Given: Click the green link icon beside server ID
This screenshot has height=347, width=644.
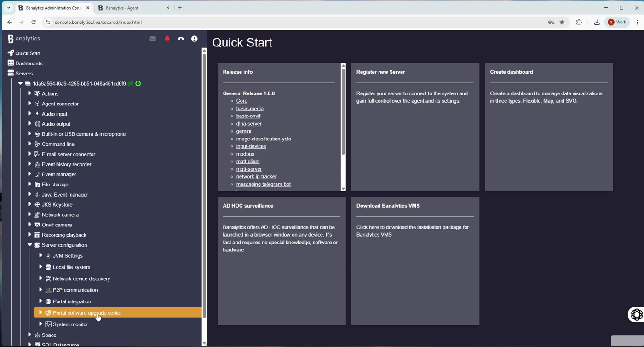Looking at the screenshot, I should (131, 84).
